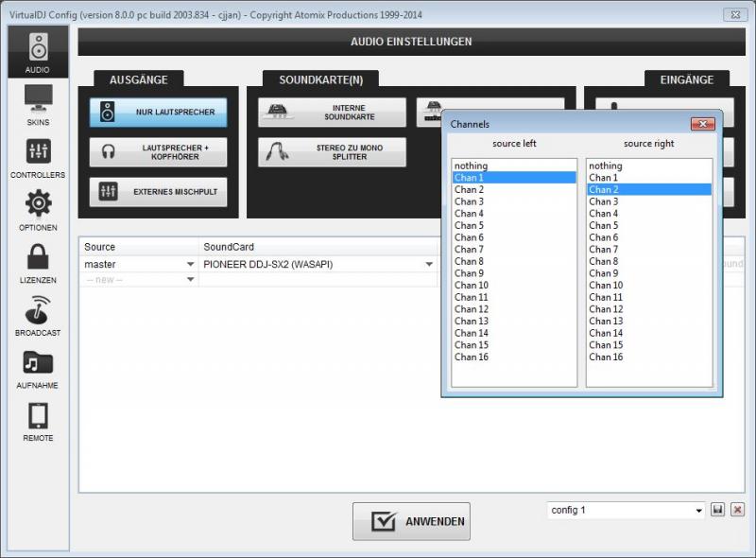This screenshot has height=558, width=756.
Task: Select Chan 7 in source left list
Action: (x=514, y=250)
